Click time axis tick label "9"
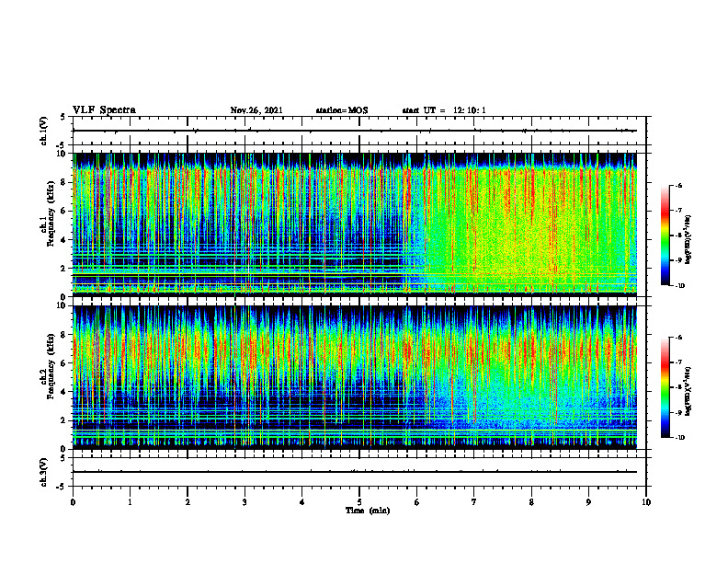 588,502
